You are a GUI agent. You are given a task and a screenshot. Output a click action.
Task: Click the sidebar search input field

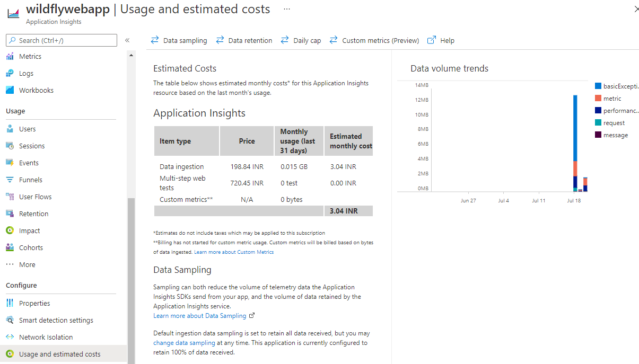pos(62,40)
